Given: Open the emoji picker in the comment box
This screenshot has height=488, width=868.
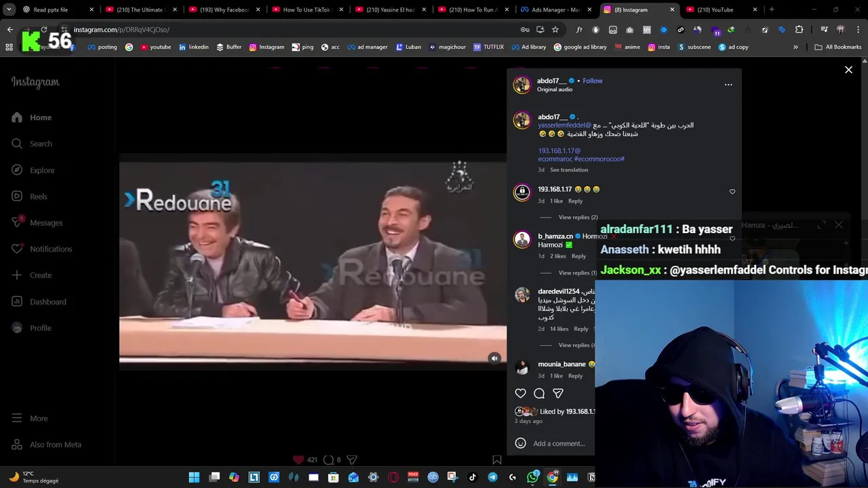Looking at the screenshot, I should (520, 443).
